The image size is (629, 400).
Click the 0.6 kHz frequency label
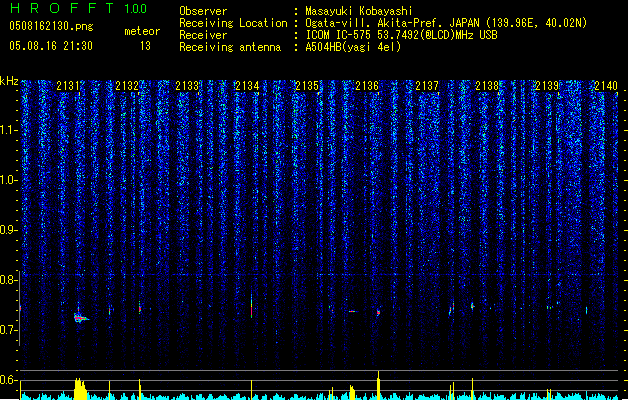point(9,380)
